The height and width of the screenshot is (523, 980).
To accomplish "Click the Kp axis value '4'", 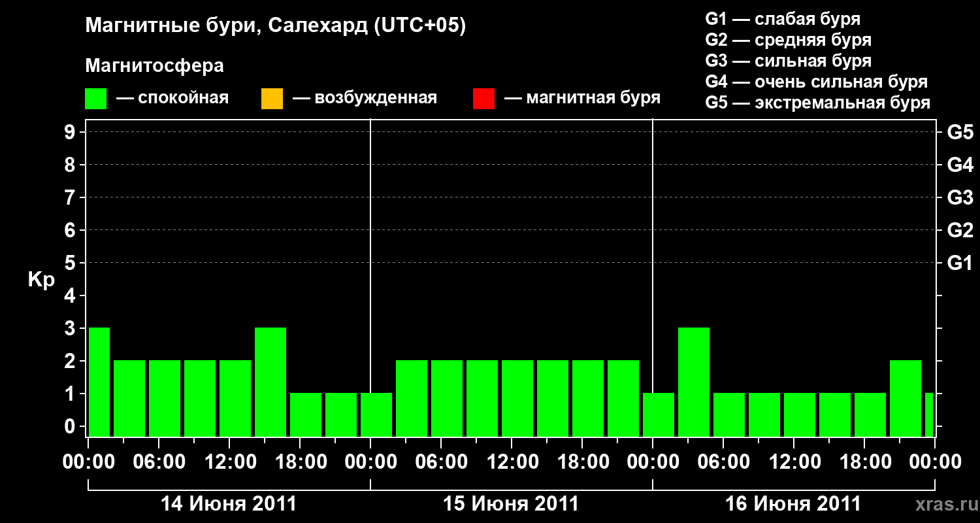I will tap(71, 295).
